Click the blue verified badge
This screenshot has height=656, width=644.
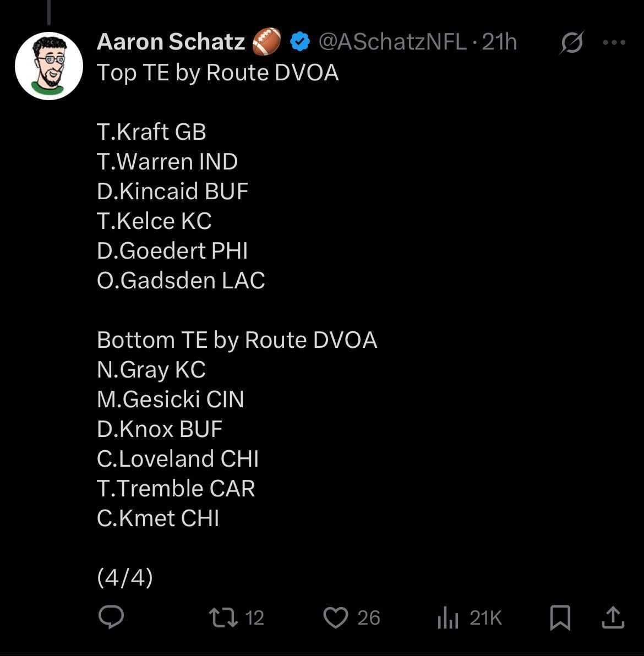(300, 42)
